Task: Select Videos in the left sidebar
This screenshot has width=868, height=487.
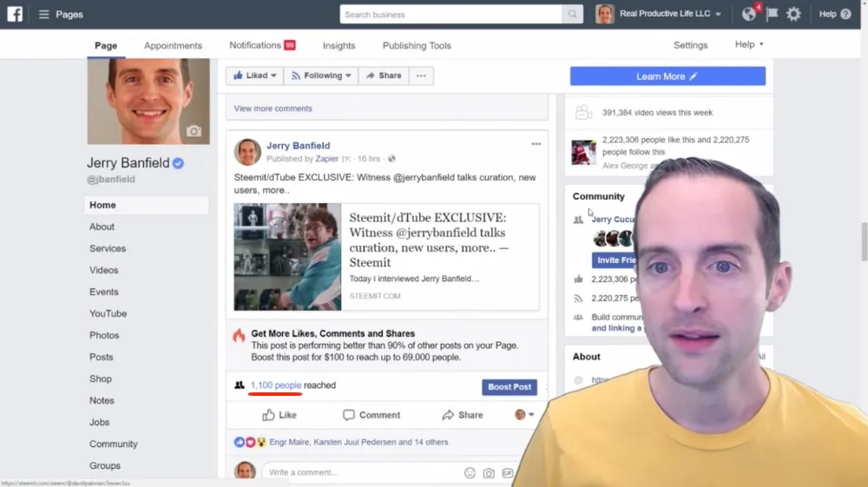Action: (x=103, y=270)
